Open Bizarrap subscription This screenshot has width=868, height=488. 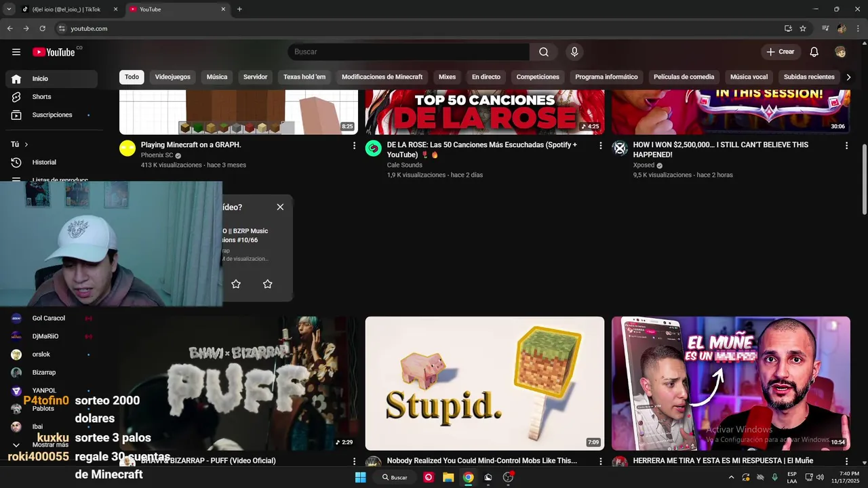tap(52, 373)
